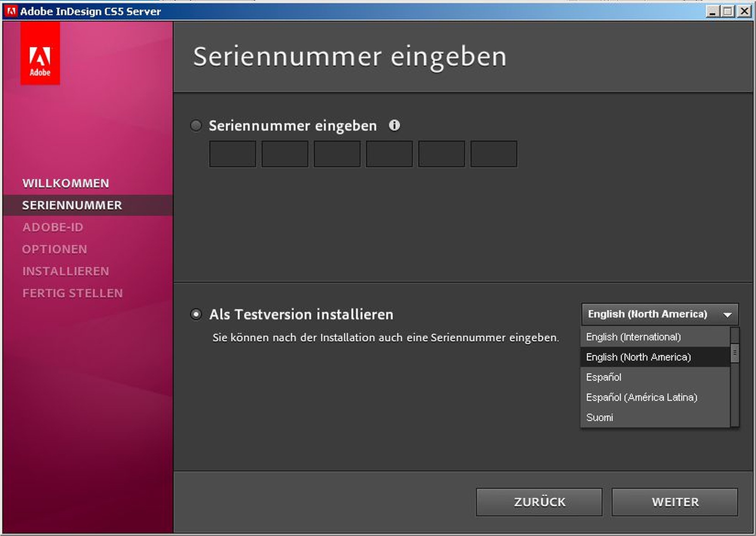Go to the WILLKOMMEN step in the sidebar

pyautogui.click(x=66, y=183)
